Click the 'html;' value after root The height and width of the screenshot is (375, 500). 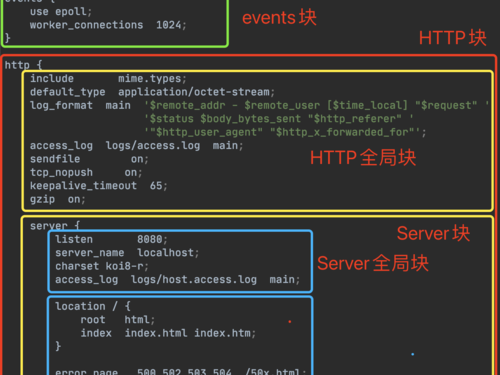[x=140, y=320]
